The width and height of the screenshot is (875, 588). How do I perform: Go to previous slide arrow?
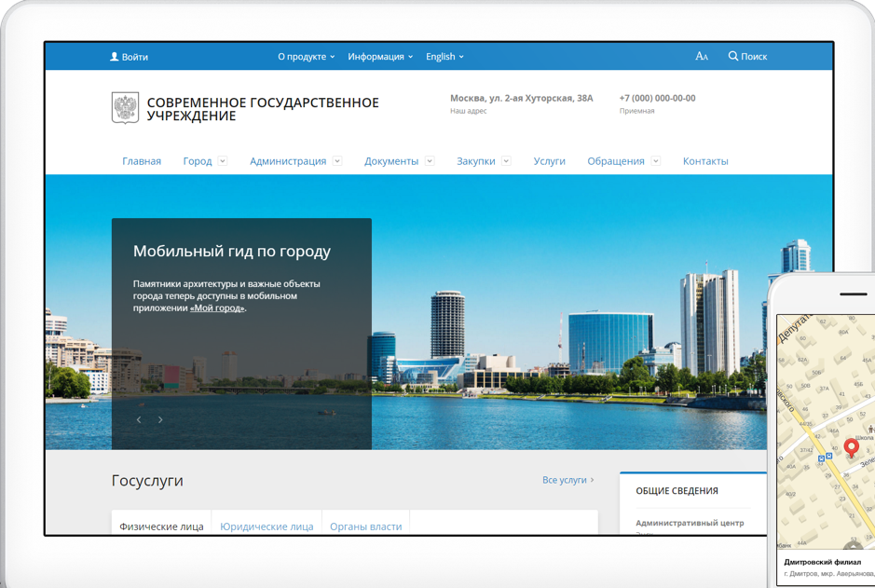click(x=139, y=420)
